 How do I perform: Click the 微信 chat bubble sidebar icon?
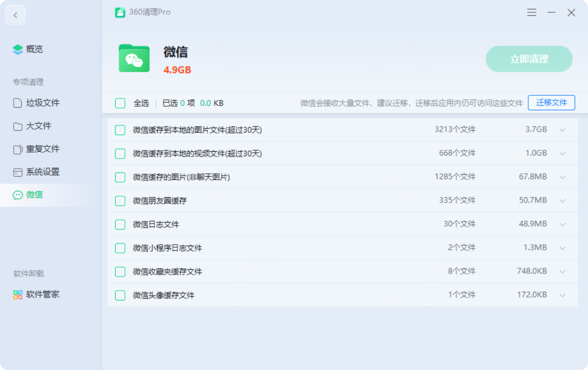[x=18, y=195]
